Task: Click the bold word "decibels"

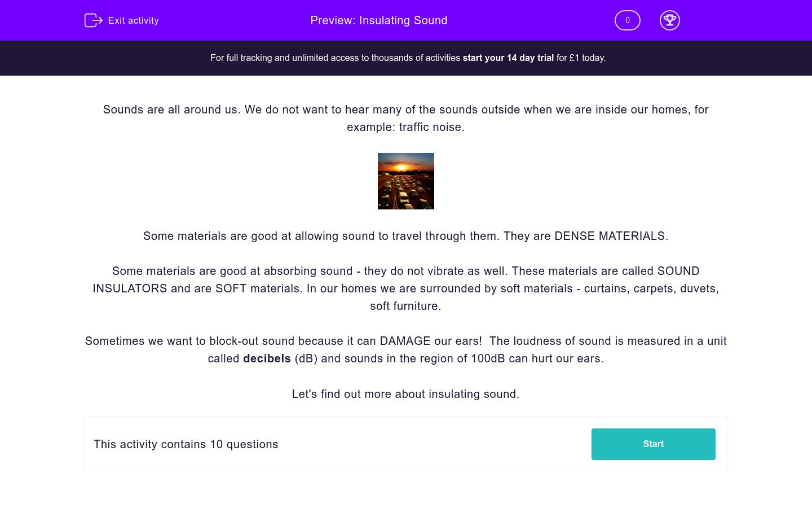Action: [x=267, y=359]
